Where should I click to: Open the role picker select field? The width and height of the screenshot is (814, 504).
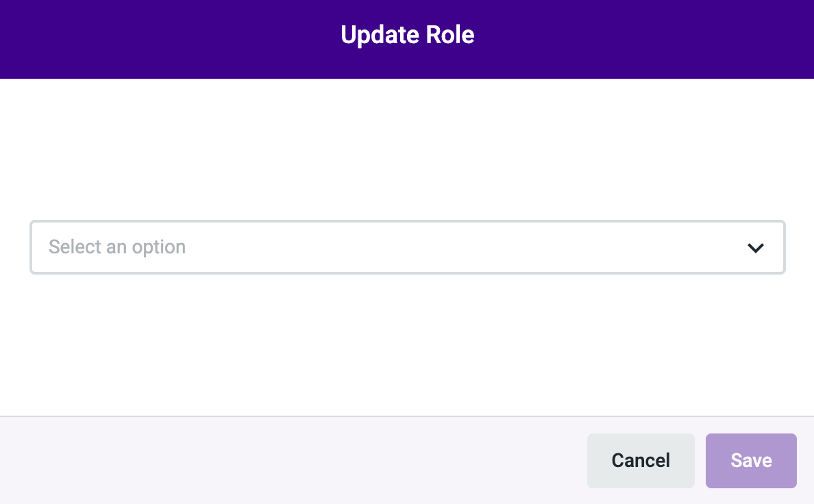click(408, 247)
